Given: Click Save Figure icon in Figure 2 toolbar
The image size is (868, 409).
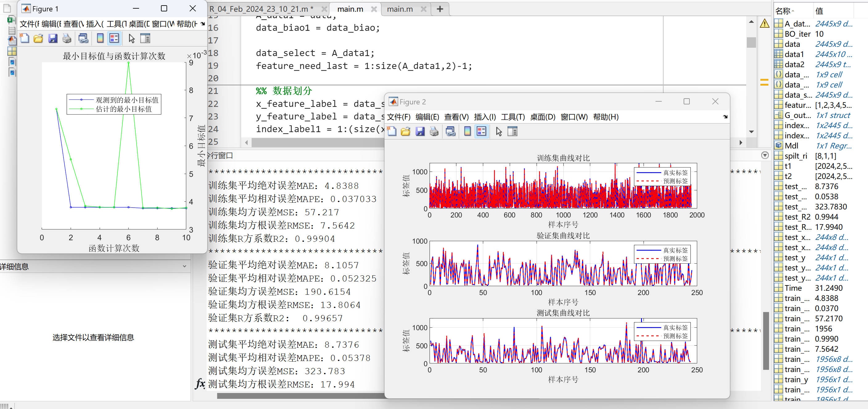Looking at the screenshot, I should 420,131.
